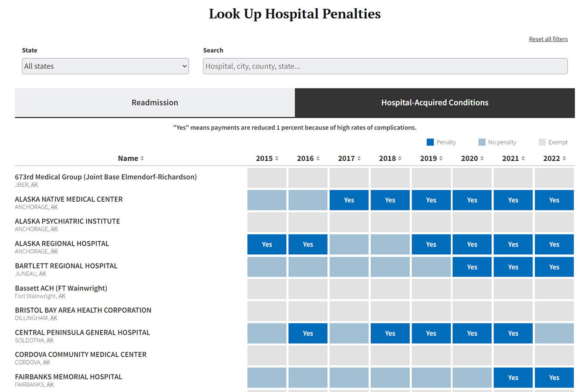Switch to the Readmission tab

(x=155, y=103)
